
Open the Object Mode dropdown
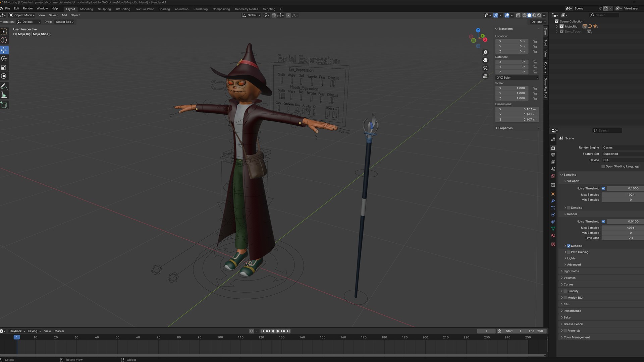[22, 15]
